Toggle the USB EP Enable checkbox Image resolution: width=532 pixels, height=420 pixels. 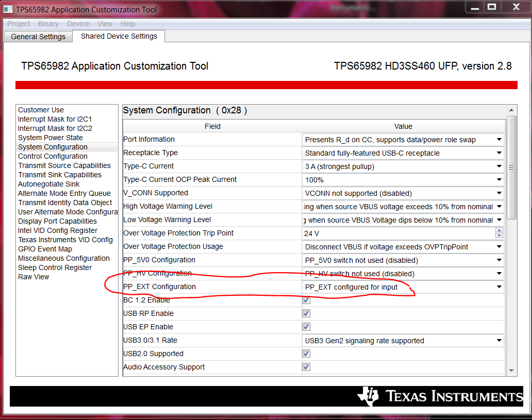[x=306, y=327]
